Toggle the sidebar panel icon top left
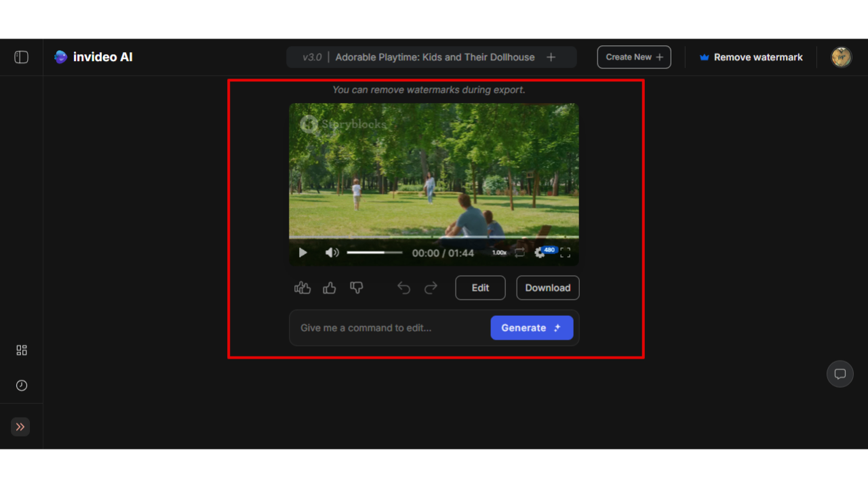This screenshot has height=488, width=868. click(x=21, y=56)
